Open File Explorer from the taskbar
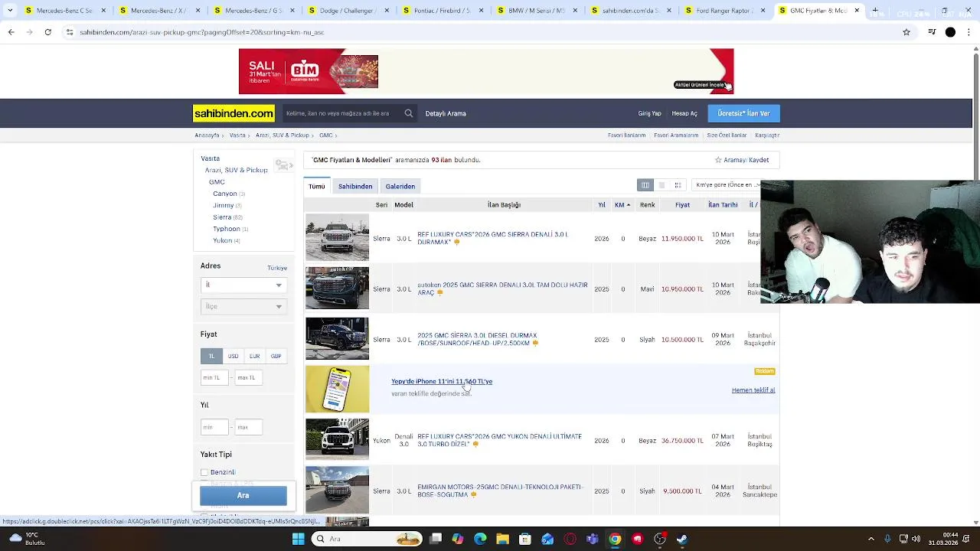 tap(502, 539)
